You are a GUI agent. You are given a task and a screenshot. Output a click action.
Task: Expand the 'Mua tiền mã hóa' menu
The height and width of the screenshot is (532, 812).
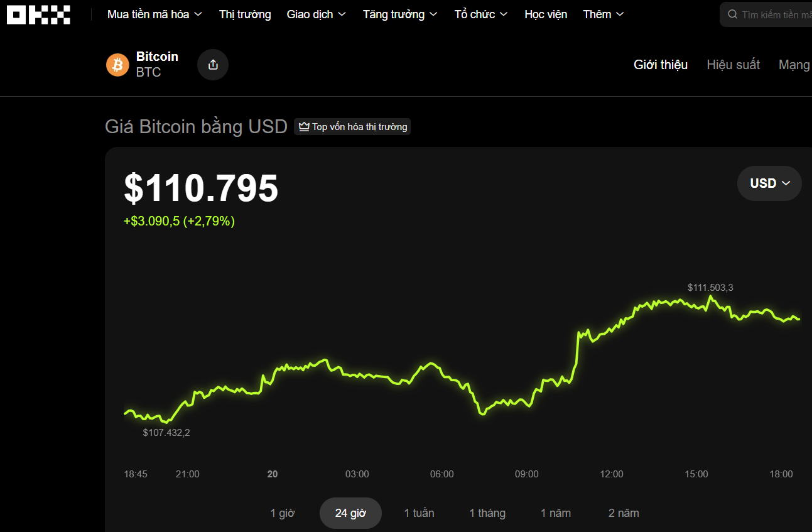[x=154, y=14]
